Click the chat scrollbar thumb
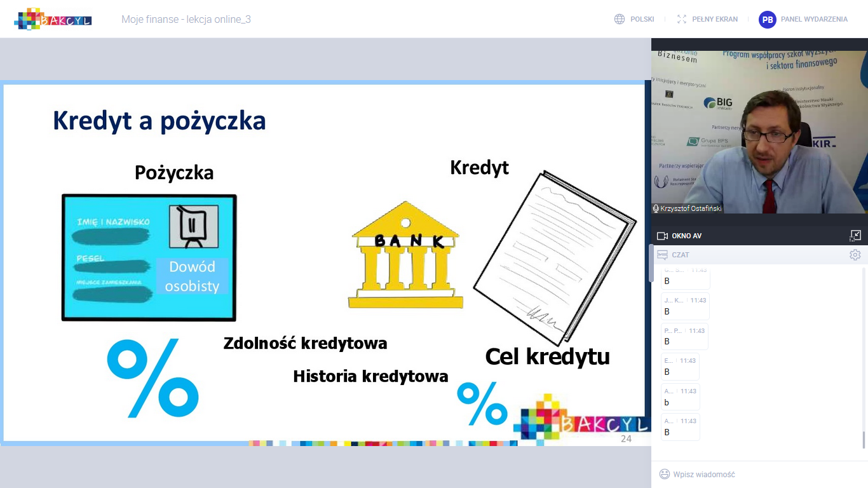Viewport: 868px width, 488px height. (x=863, y=440)
